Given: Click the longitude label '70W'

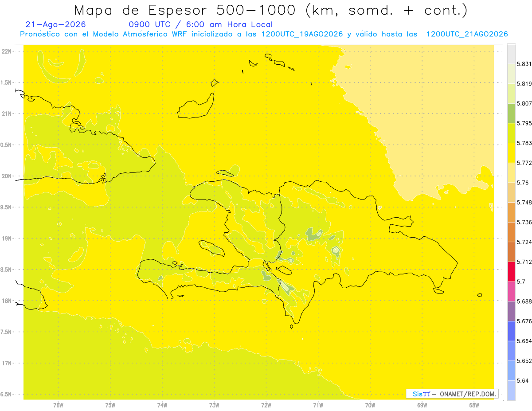Looking at the screenshot, I should pyautogui.click(x=370, y=405).
